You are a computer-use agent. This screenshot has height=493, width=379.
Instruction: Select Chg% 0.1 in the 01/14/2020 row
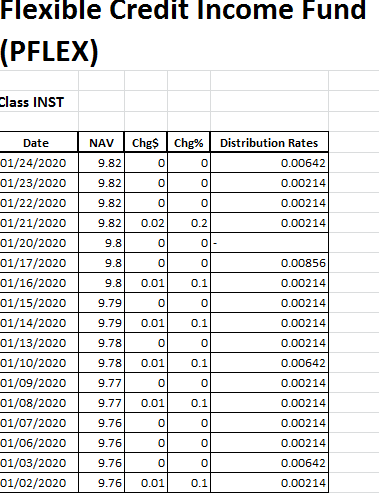pos(189,323)
